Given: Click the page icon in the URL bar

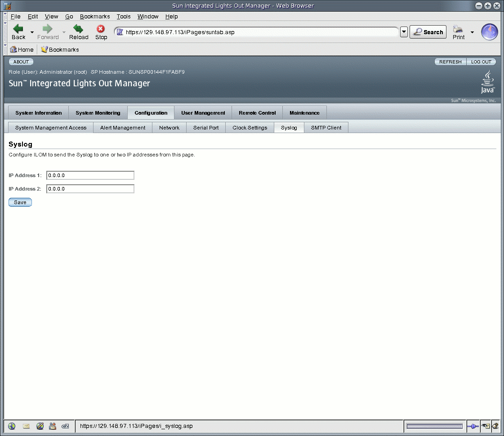Looking at the screenshot, I should pyautogui.click(x=120, y=32).
